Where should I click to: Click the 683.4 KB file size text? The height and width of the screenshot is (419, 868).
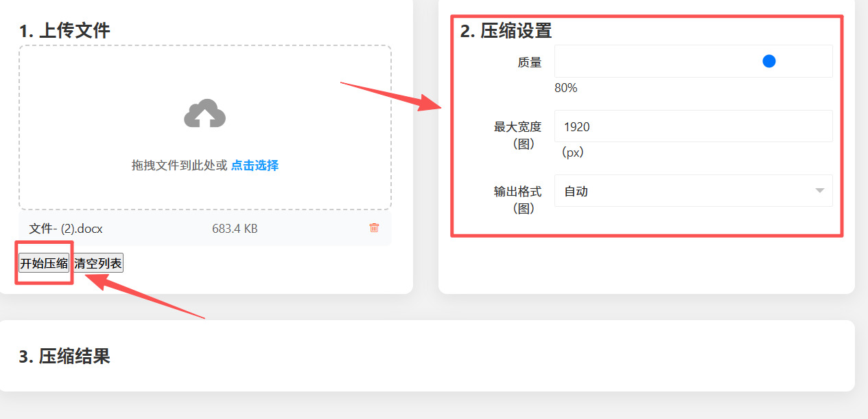(x=235, y=229)
